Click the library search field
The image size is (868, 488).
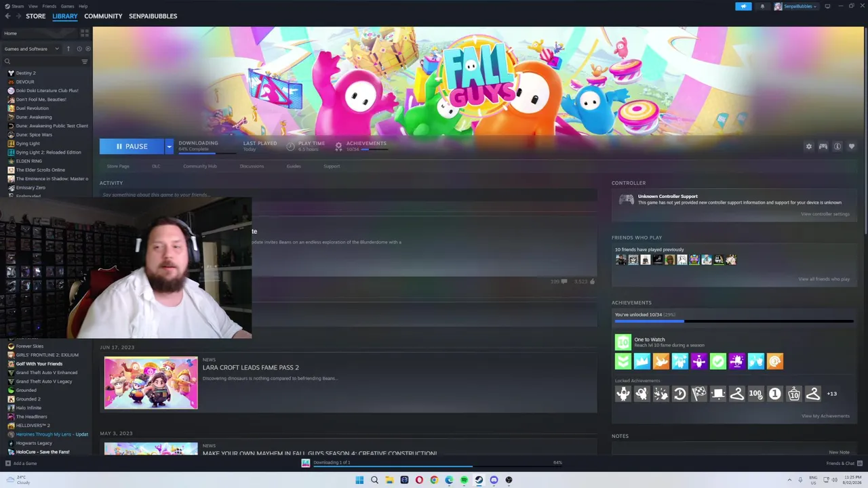(41, 62)
